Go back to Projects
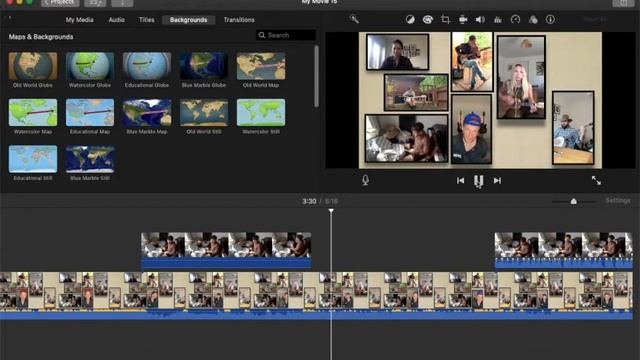The height and width of the screenshot is (360, 640). point(60,2)
